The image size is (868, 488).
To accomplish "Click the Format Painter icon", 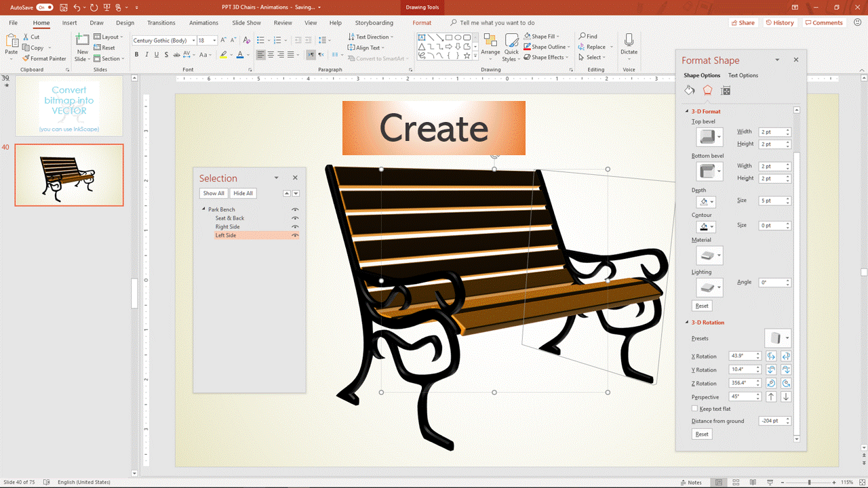I will 26,59.
